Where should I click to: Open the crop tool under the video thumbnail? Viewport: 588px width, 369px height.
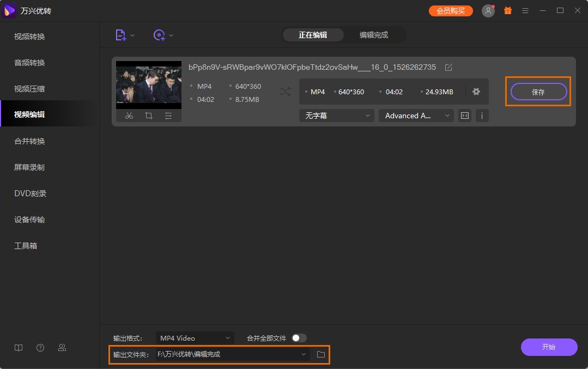click(149, 116)
